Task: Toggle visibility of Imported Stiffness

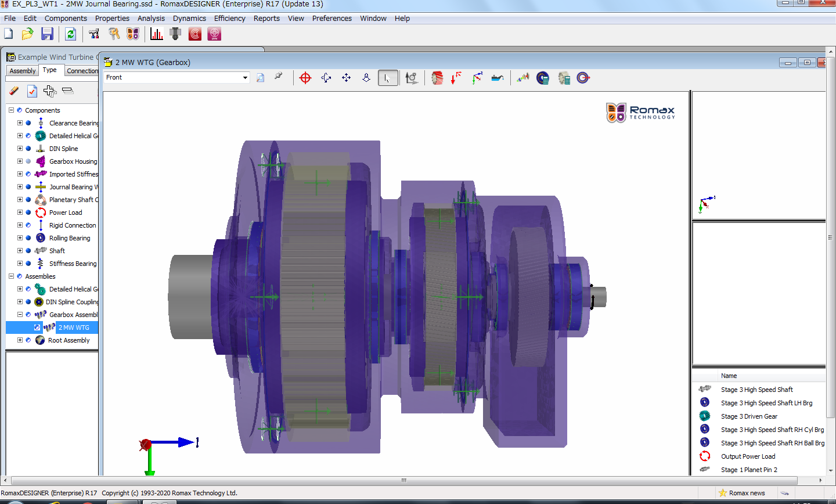Action: coord(28,174)
